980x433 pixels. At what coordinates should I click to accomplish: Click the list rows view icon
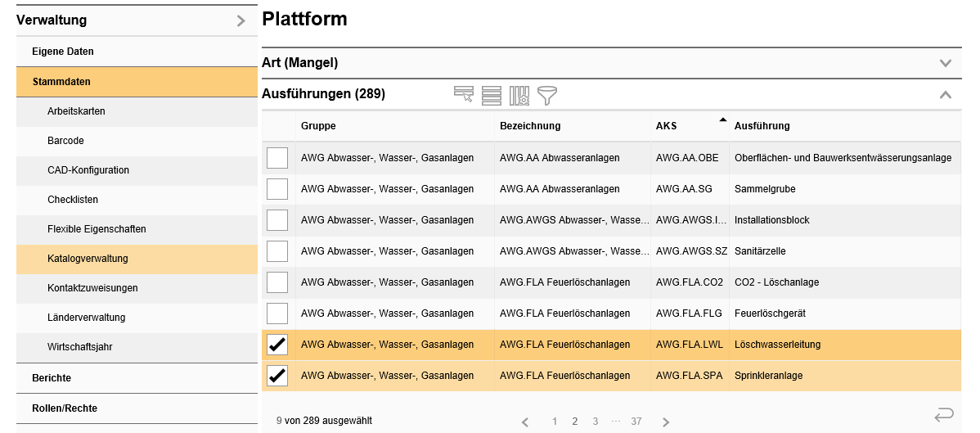coord(492,95)
